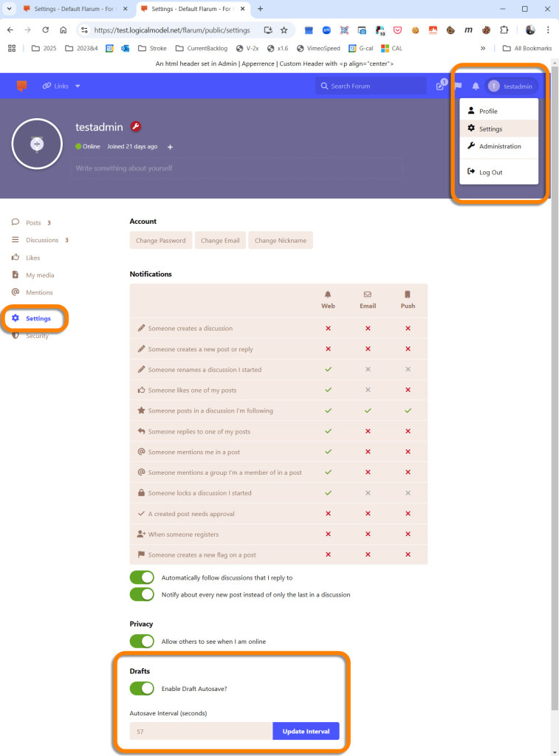Expand the Links dropdown in header
The width and height of the screenshot is (559, 756).
(61, 86)
